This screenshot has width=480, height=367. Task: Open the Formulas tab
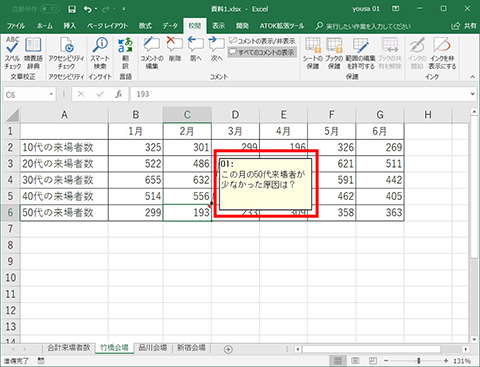[145, 26]
